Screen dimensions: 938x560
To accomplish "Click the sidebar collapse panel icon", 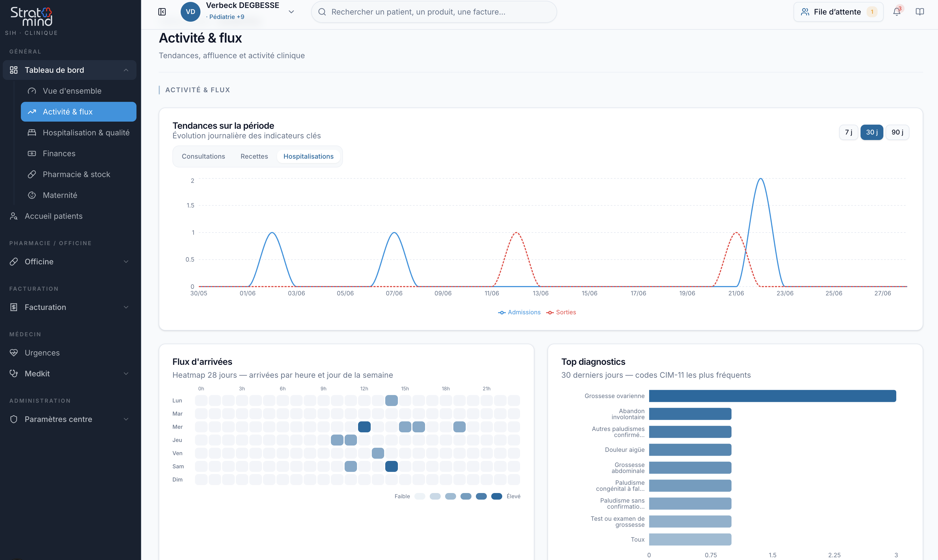I will [162, 12].
